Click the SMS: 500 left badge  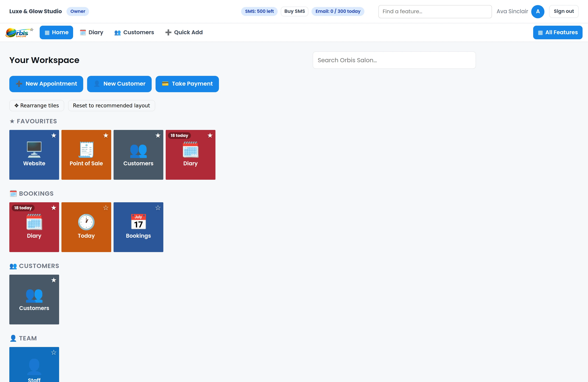[259, 11]
